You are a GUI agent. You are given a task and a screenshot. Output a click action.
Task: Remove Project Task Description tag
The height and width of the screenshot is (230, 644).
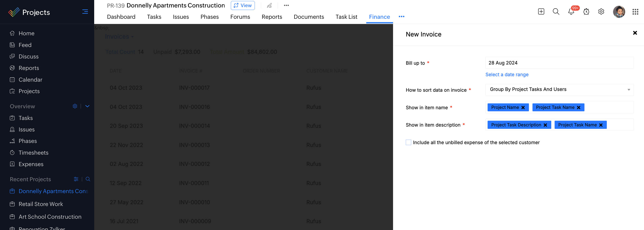pyautogui.click(x=545, y=125)
